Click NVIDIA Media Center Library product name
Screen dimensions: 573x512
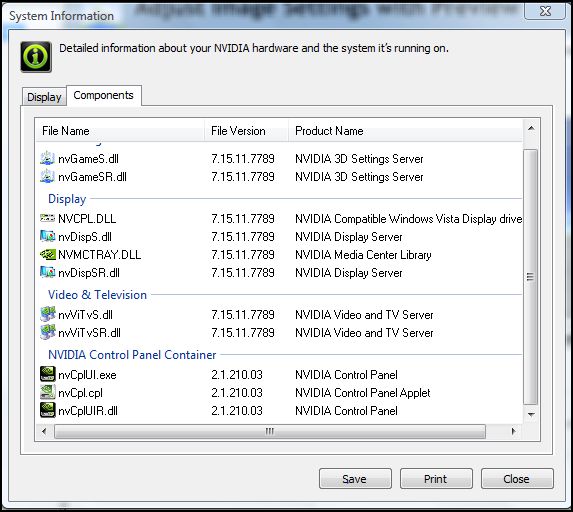click(363, 255)
